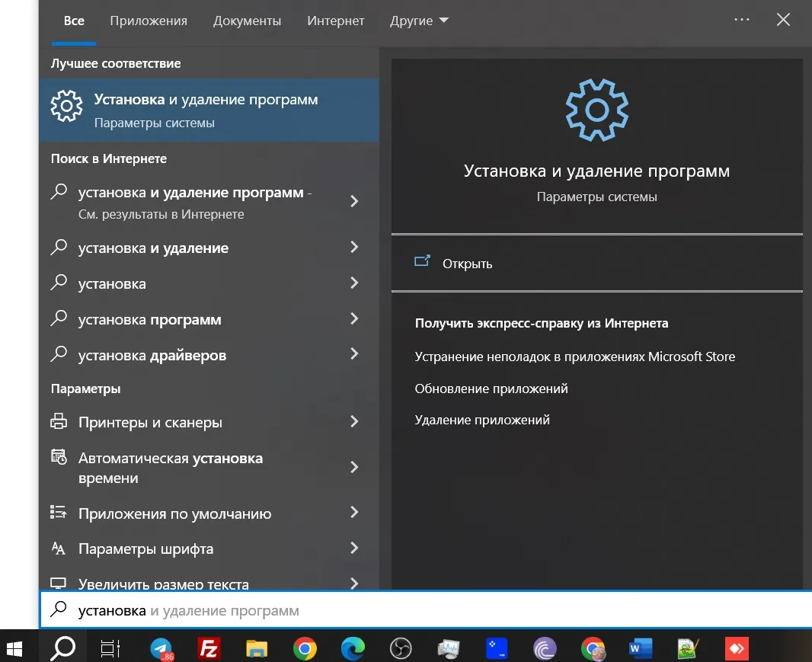Expand arrow next to 'Принтеры и сканеры'

click(354, 421)
